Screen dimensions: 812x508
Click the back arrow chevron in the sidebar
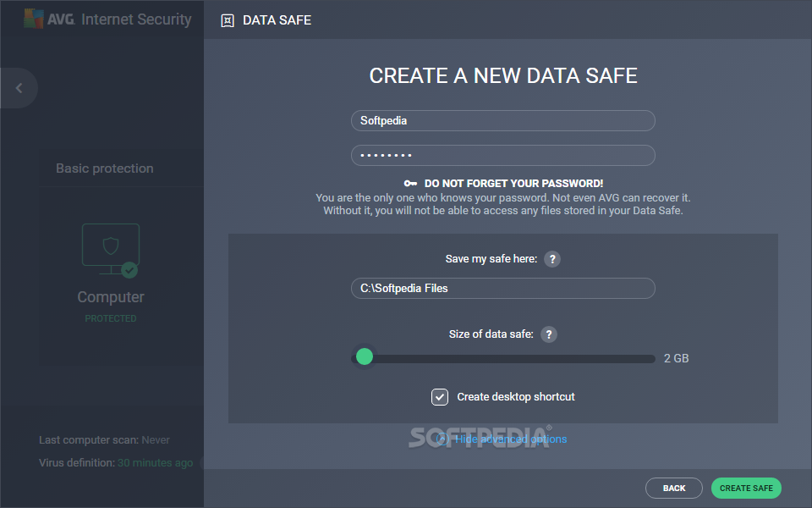pos(19,88)
